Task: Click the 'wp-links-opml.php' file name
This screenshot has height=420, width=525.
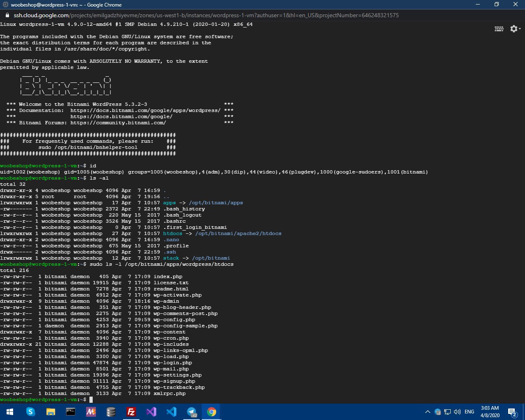Action: click(181, 350)
